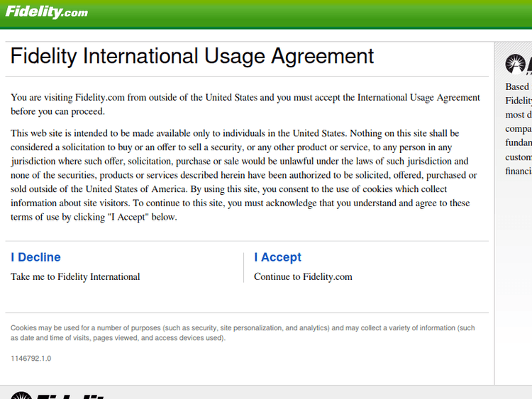Click the reference number 1146792.1.0
This screenshot has width=532, height=399.
[31, 358]
